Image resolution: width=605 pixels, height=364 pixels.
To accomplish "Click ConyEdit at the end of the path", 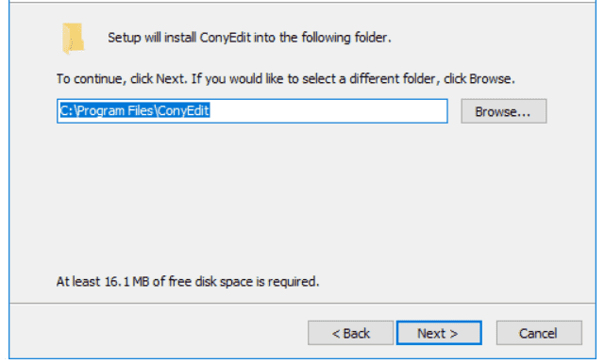I will [183, 111].
